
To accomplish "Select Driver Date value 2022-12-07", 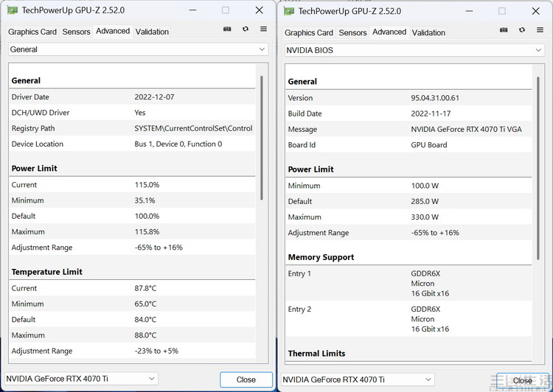I will 155,97.
